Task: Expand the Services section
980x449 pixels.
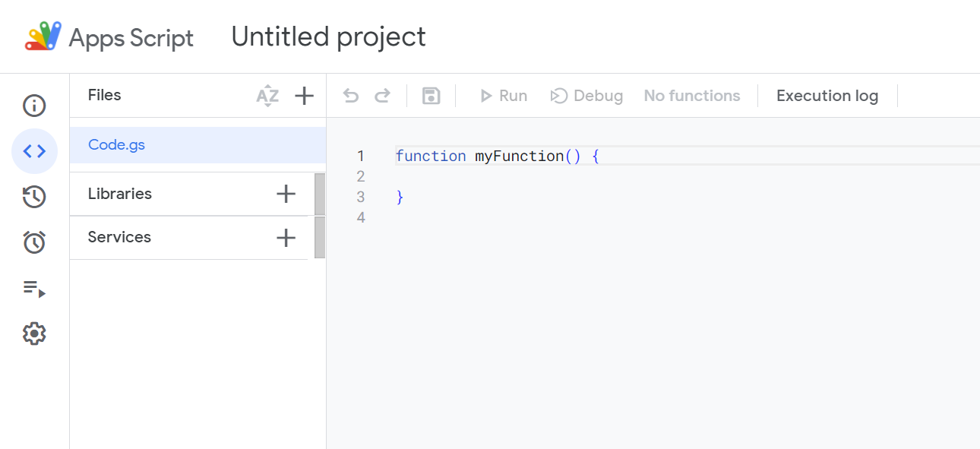Action: (x=119, y=237)
